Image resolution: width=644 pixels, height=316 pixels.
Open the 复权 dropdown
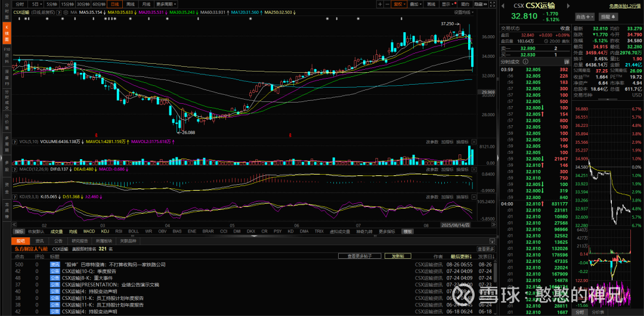[400, 4]
